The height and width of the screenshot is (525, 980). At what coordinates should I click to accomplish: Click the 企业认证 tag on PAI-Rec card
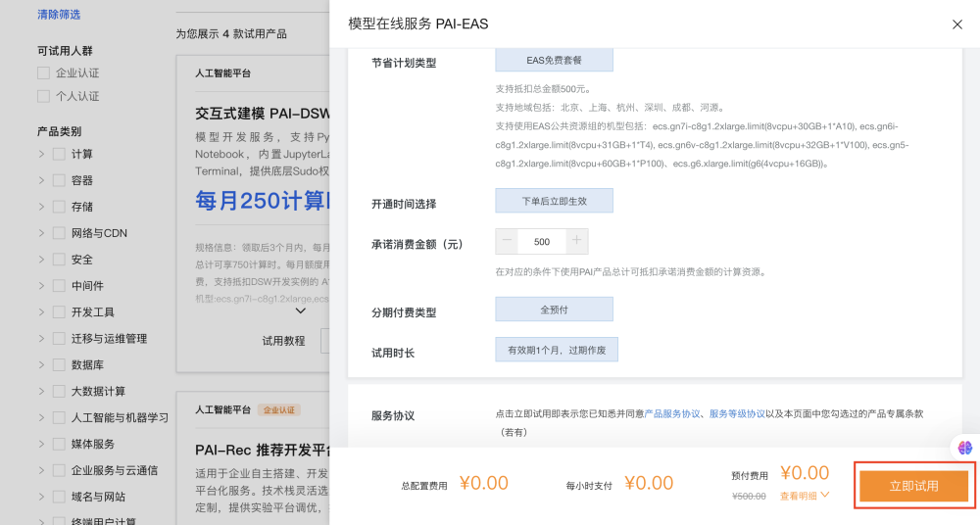point(278,410)
